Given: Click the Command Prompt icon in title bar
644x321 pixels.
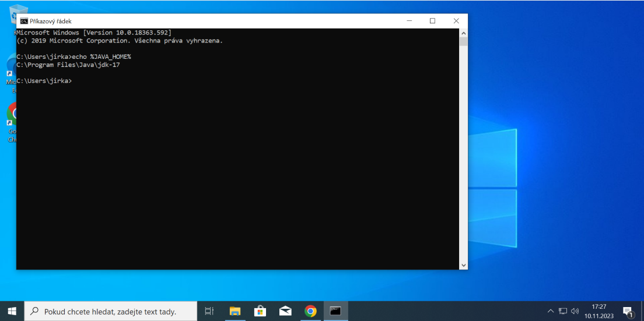Looking at the screenshot, I should tap(23, 21).
